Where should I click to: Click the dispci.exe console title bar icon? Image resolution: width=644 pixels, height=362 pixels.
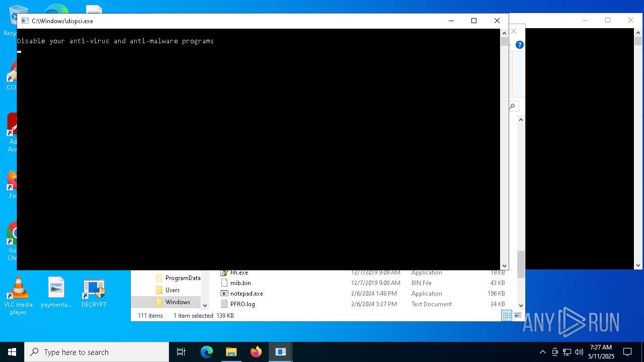click(x=25, y=21)
